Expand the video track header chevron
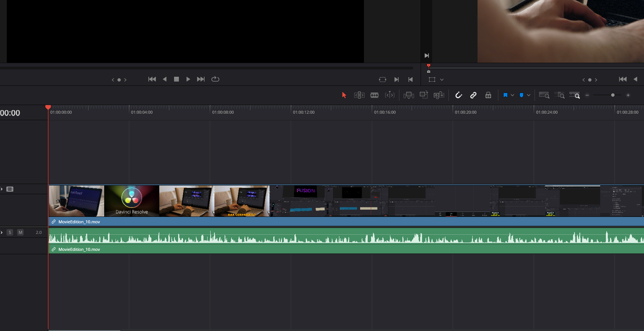The width and height of the screenshot is (644, 331). (2, 189)
